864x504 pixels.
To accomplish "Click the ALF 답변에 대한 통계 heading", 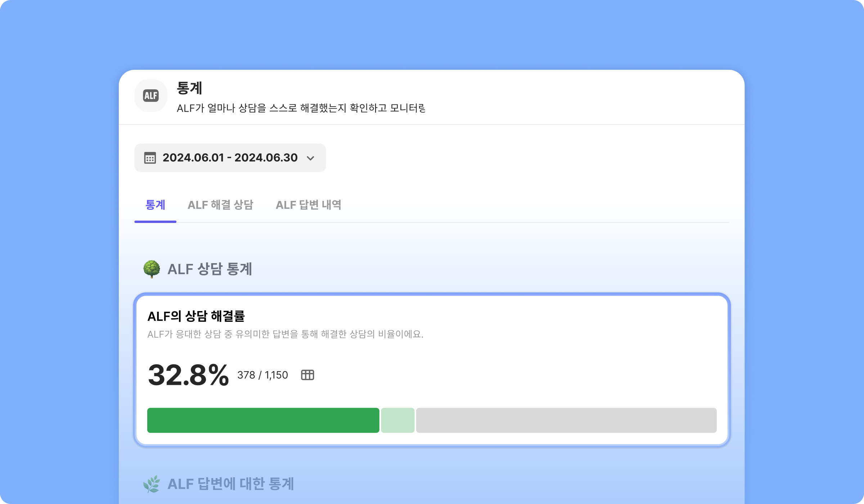I will point(231,484).
